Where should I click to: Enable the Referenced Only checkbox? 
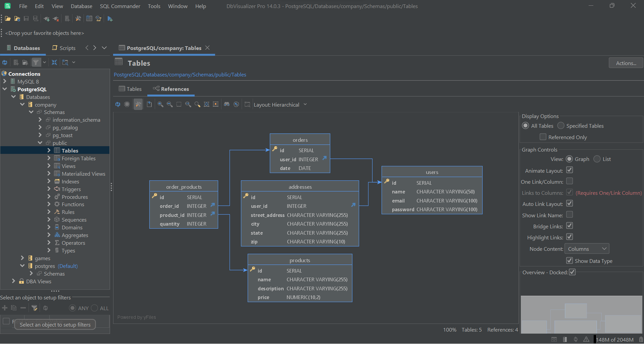click(x=543, y=137)
